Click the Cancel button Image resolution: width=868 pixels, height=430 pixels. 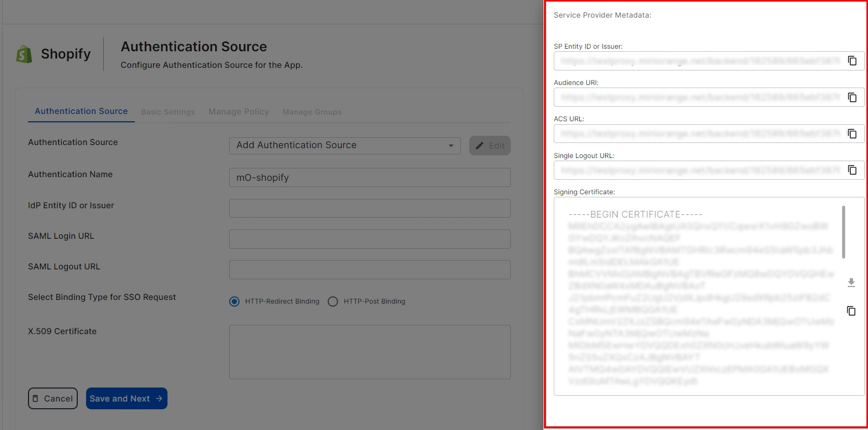(53, 398)
